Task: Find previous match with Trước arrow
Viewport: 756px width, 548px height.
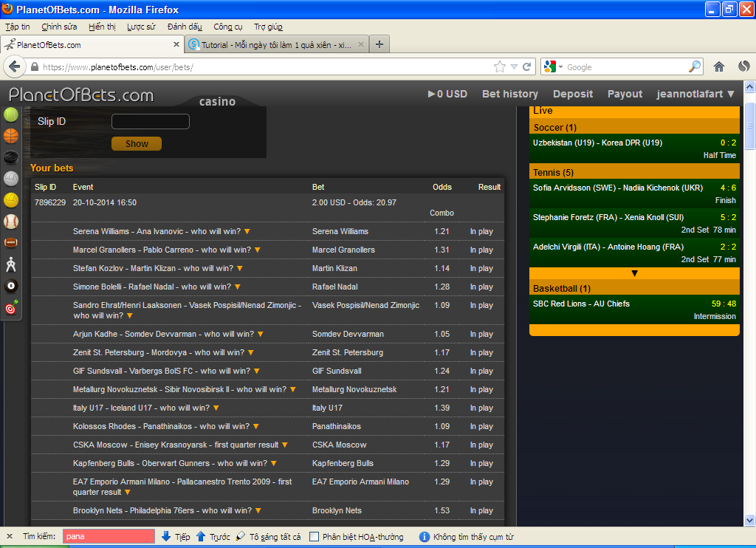Action: [x=213, y=536]
